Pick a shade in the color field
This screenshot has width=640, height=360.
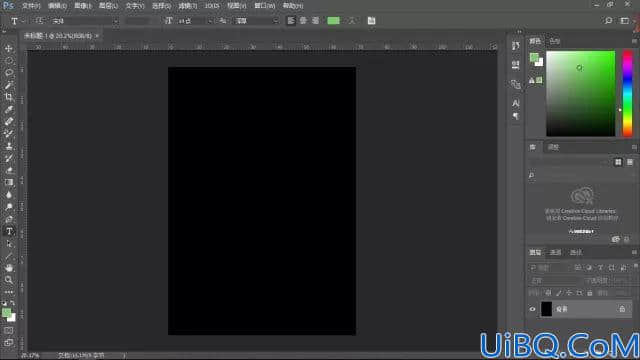[580, 93]
